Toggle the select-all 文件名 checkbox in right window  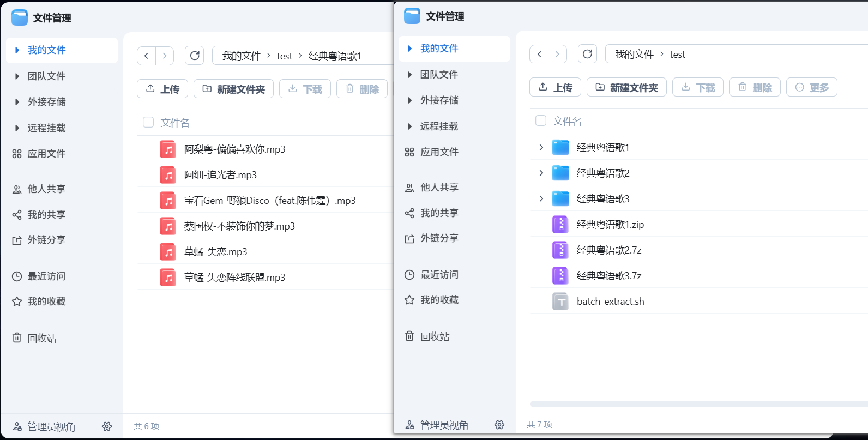[x=541, y=120]
